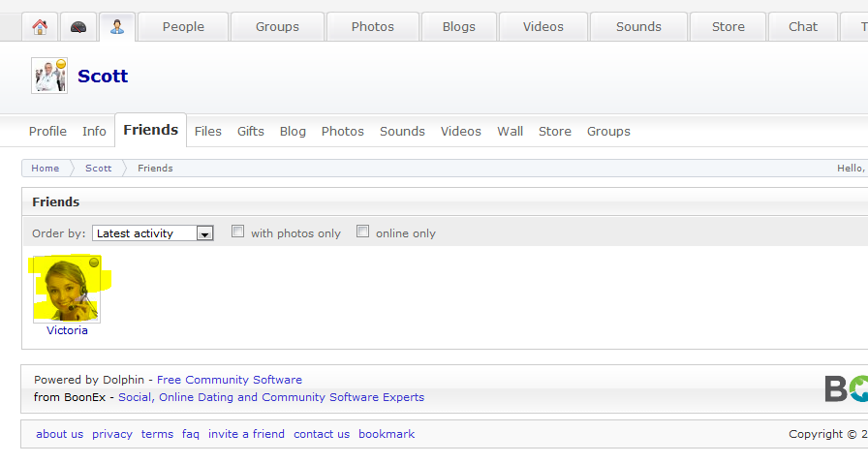
Task: Open the 'invite a friend' footer link
Action: [246, 434]
